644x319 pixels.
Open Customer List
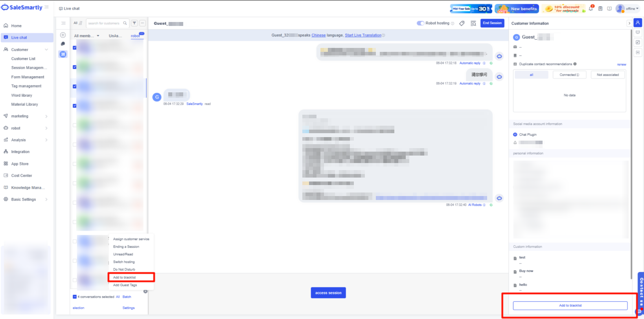tap(23, 59)
